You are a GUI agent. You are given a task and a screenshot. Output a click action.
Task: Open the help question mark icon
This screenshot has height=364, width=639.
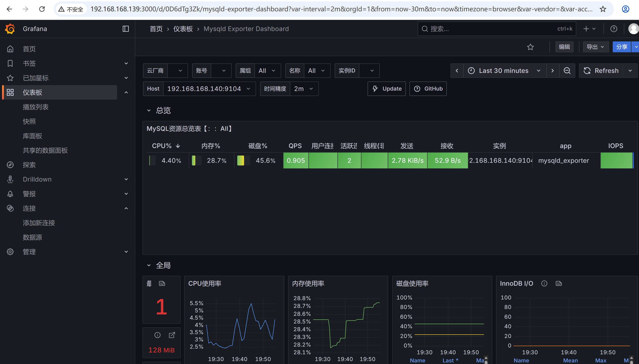click(613, 29)
